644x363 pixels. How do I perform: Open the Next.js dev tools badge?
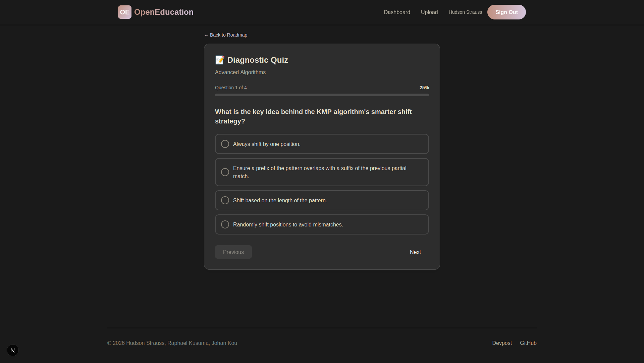pyautogui.click(x=13, y=350)
